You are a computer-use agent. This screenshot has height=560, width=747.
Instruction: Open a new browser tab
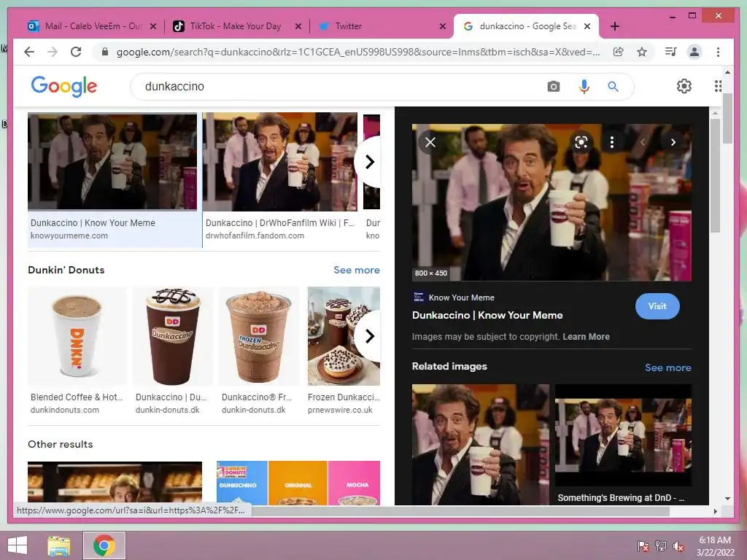[615, 26]
